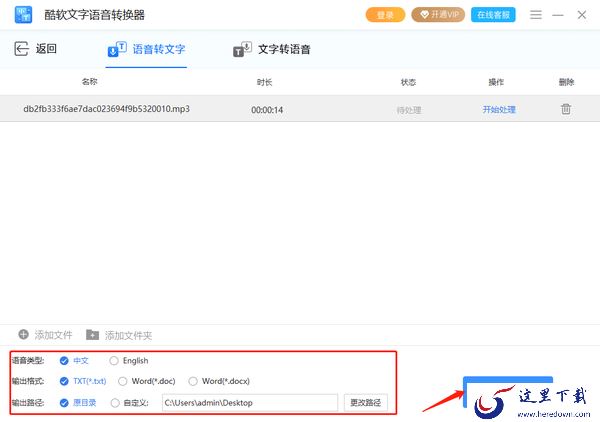Select English as the voice type
Screen dimensions: 600x422
[114, 360]
